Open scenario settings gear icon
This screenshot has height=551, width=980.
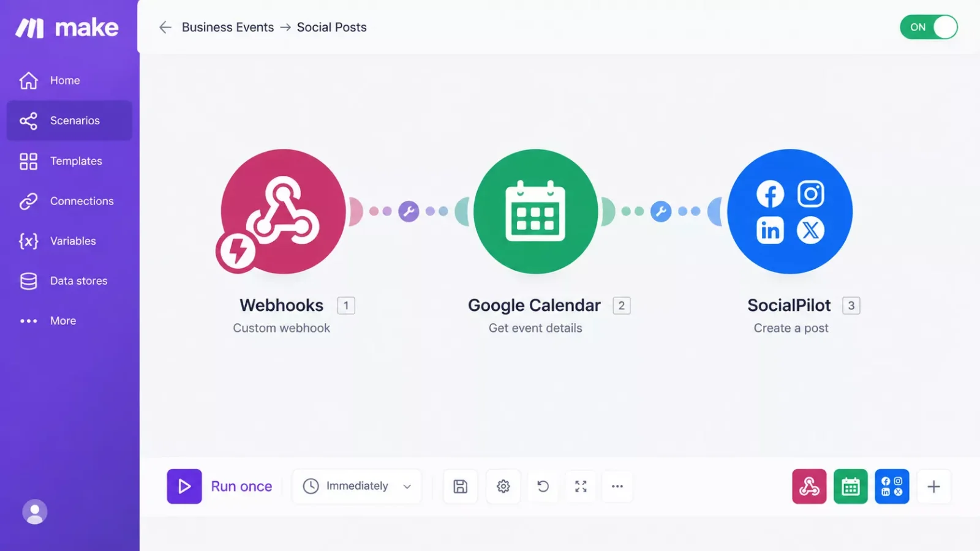503,486
